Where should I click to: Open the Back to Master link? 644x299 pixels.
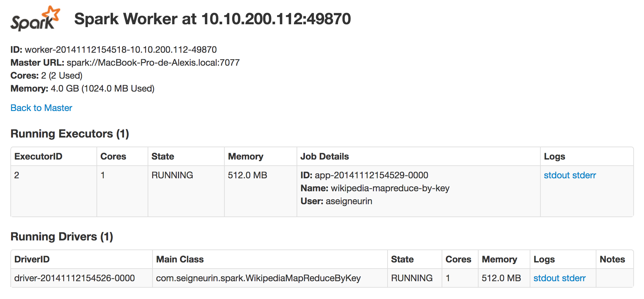tap(41, 108)
